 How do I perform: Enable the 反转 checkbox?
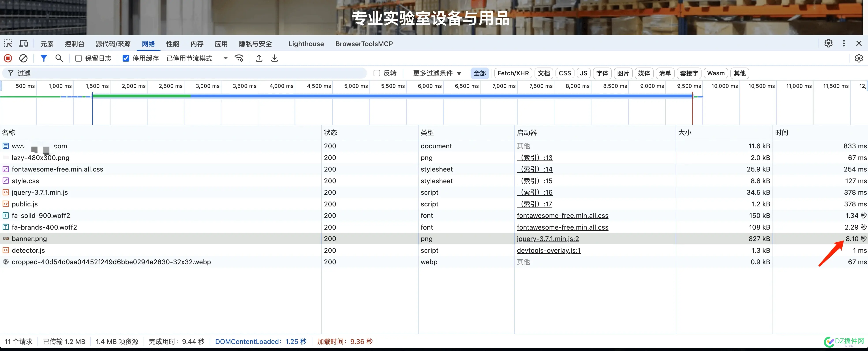pos(377,73)
